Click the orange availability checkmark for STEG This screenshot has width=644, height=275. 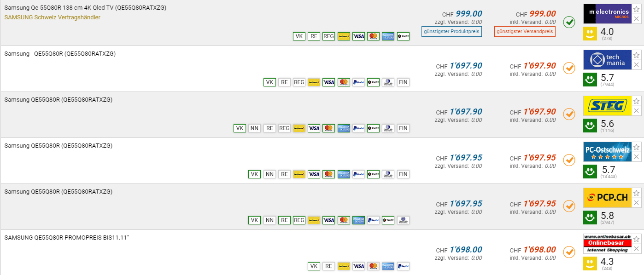point(569,114)
